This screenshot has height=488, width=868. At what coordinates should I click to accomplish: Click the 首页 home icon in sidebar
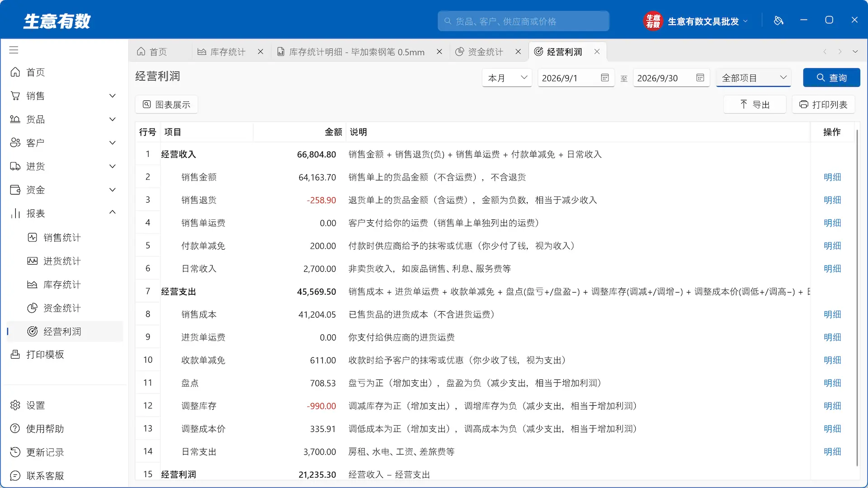tap(15, 72)
